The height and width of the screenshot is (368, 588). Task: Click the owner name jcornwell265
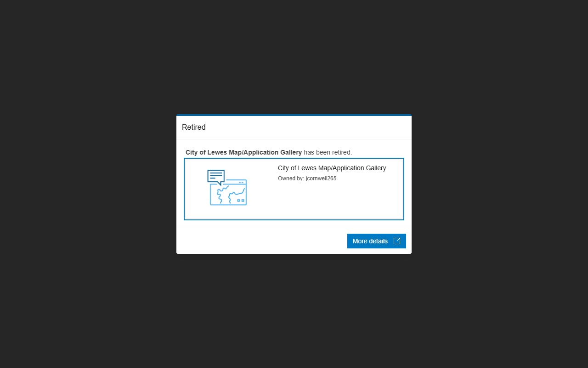(321, 178)
